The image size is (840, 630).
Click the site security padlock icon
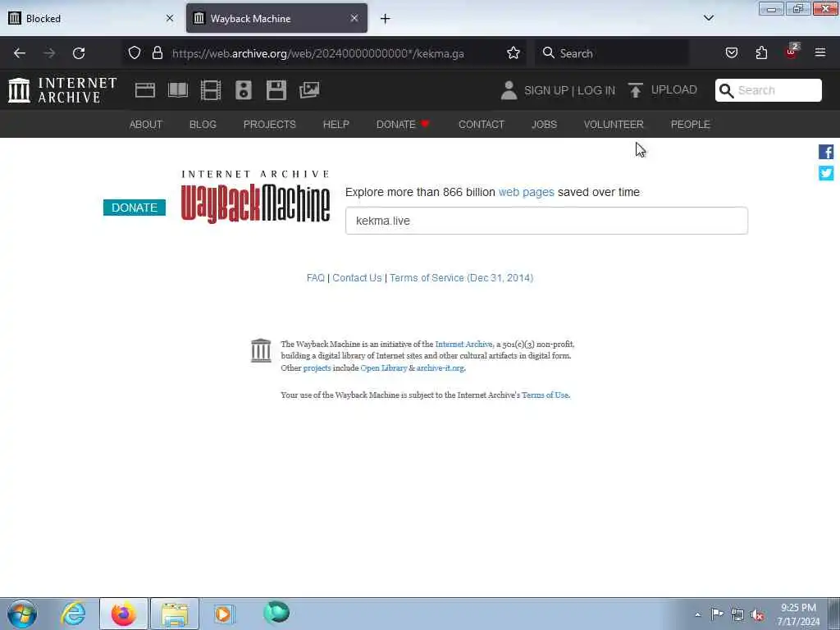[157, 53]
